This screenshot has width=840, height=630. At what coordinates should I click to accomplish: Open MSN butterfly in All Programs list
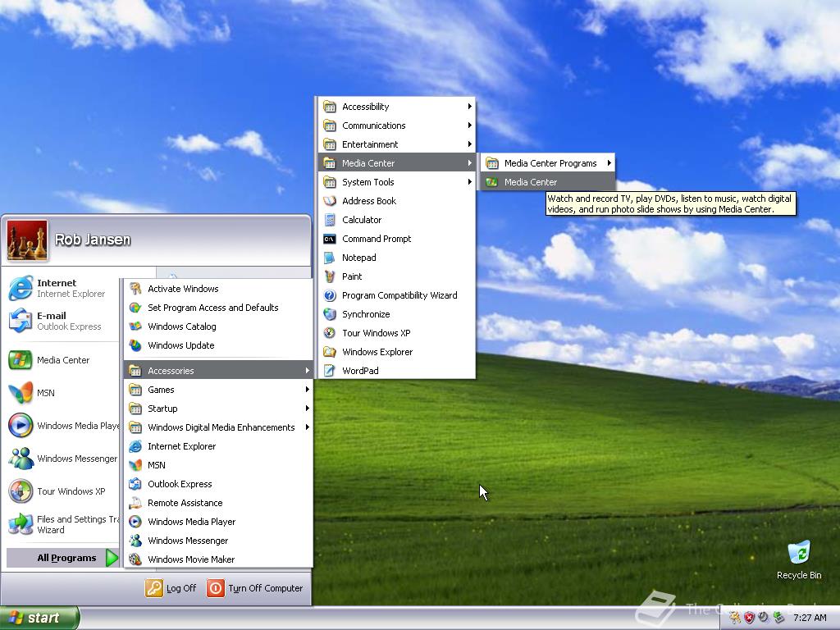pos(218,465)
